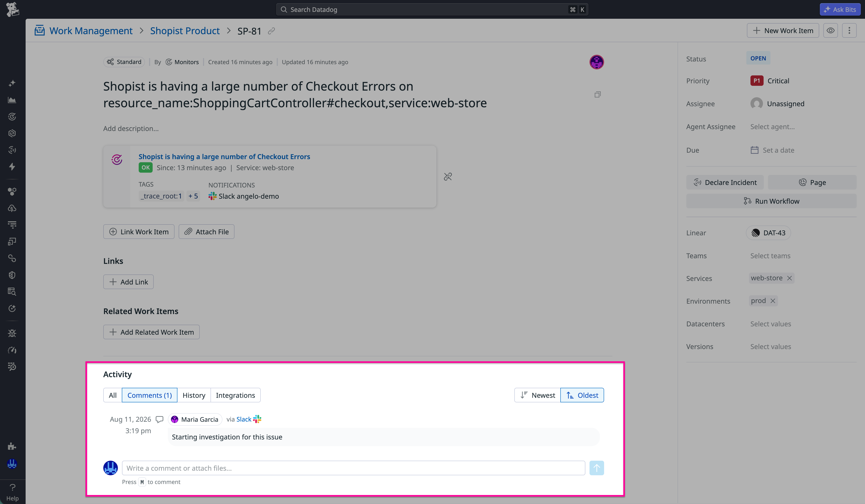Focus the Search Datadog field
The image size is (865, 504).
[x=432, y=9]
